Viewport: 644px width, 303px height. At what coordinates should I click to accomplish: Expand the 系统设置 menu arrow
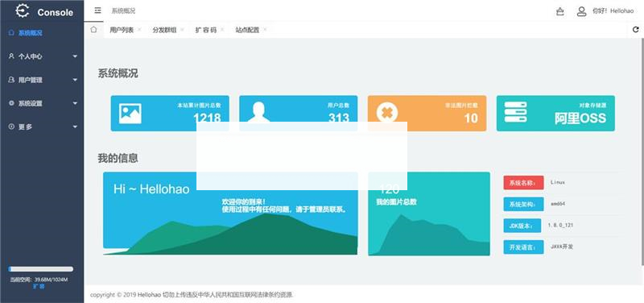tap(75, 103)
